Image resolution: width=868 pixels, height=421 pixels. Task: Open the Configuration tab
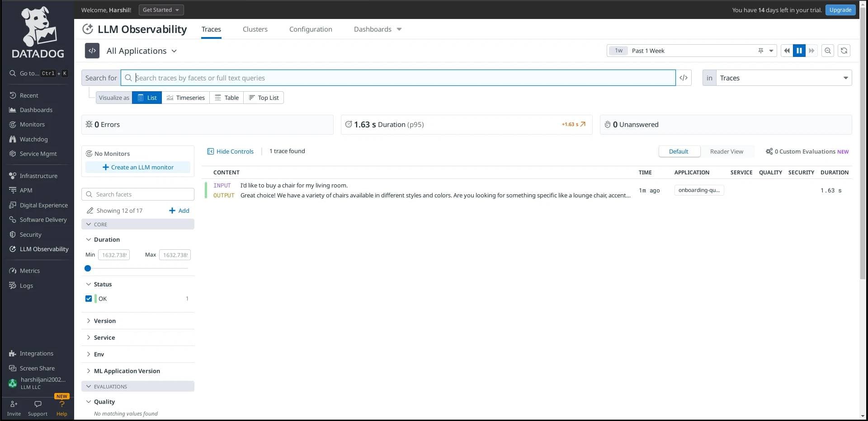pyautogui.click(x=311, y=29)
